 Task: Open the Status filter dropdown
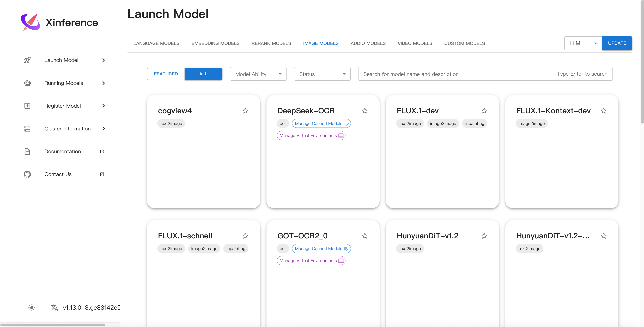click(322, 74)
